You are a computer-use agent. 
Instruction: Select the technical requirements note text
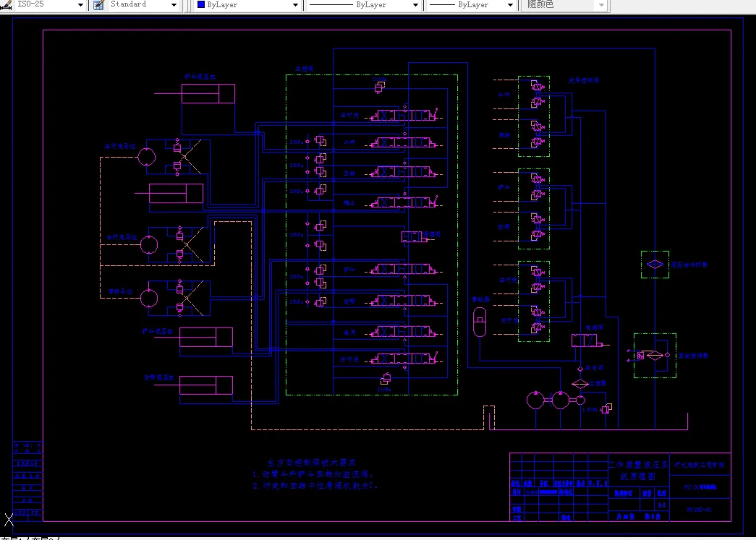pyautogui.click(x=315, y=474)
